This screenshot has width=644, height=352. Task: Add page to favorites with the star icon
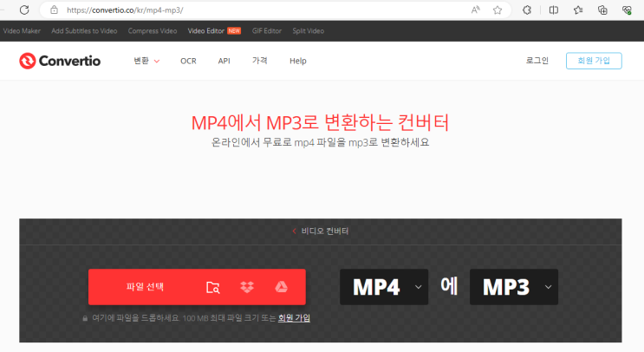(498, 10)
